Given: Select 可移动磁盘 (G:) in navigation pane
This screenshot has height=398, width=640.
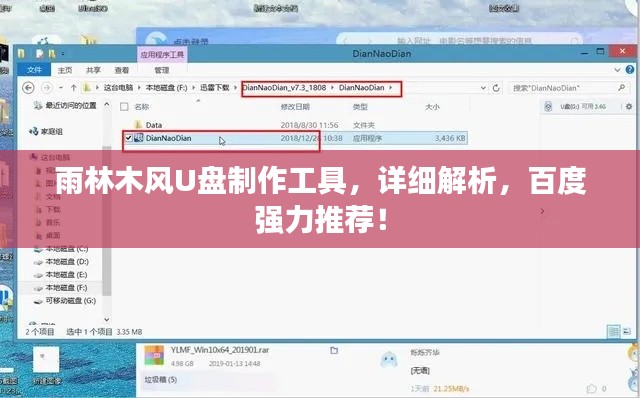Looking at the screenshot, I should click(x=70, y=301).
